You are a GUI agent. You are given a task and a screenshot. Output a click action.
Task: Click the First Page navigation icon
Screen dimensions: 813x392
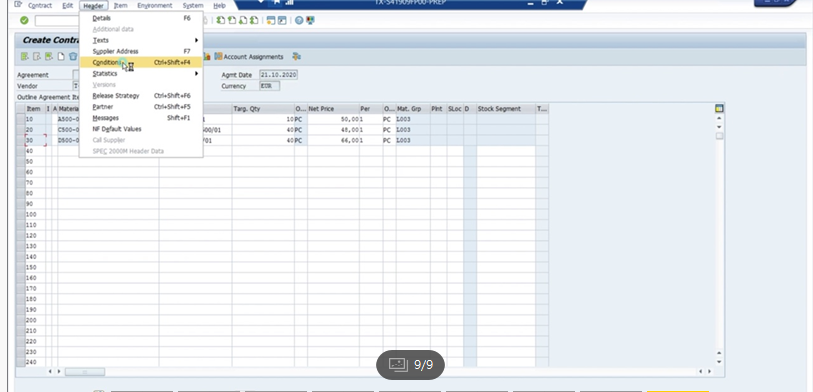coord(221,21)
